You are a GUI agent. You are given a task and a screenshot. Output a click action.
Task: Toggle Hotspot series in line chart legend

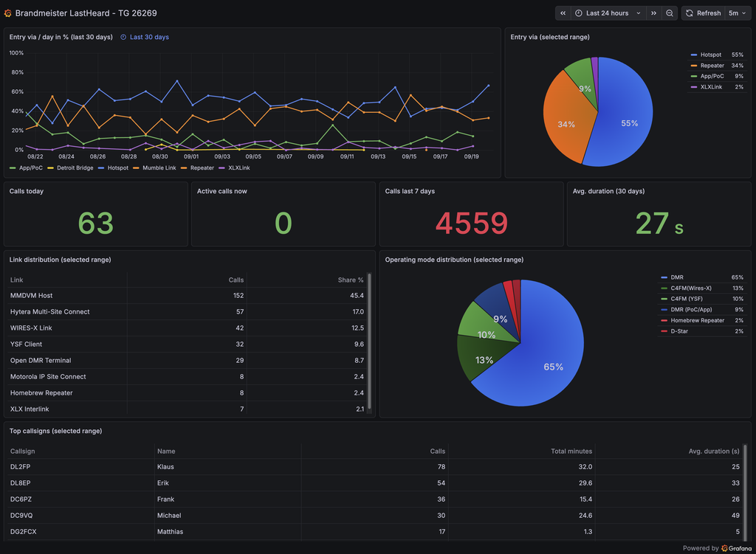[x=113, y=168]
